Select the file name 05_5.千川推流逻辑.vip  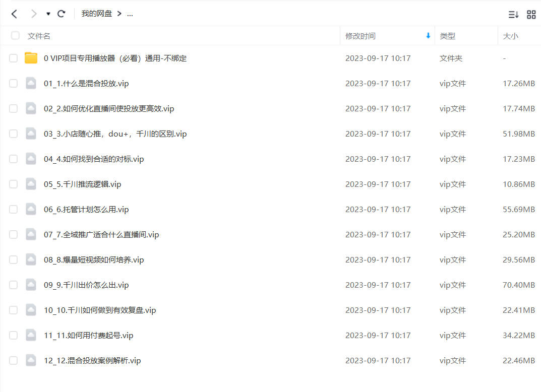pos(83,184)
